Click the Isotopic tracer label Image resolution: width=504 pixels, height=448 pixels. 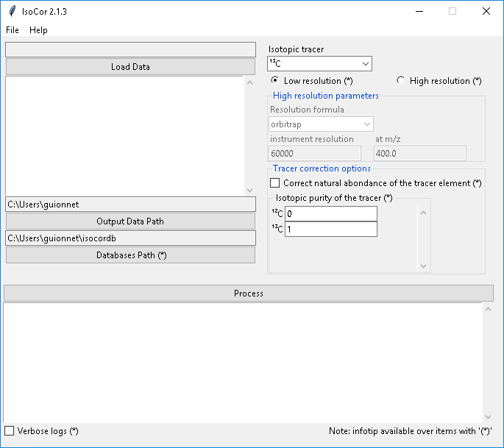[296, 49]
